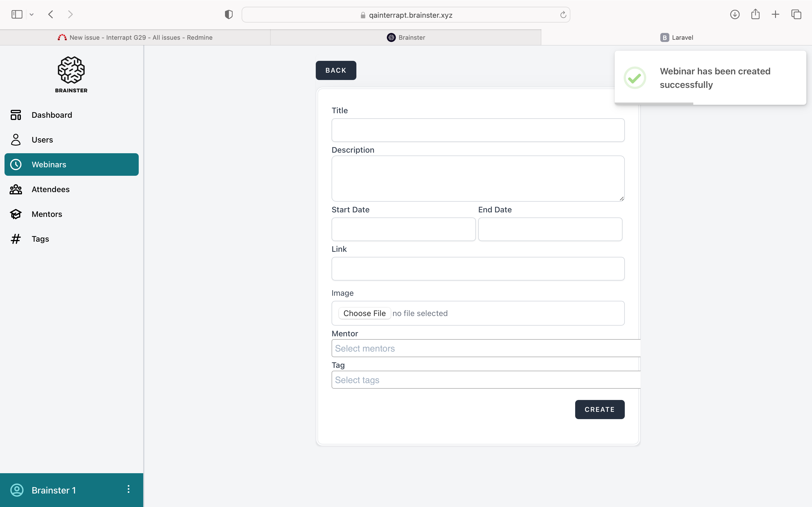Open Safari's share icon
Image resolution: width=812 pixels, height=507 pixels.
[x=755, y=14]
